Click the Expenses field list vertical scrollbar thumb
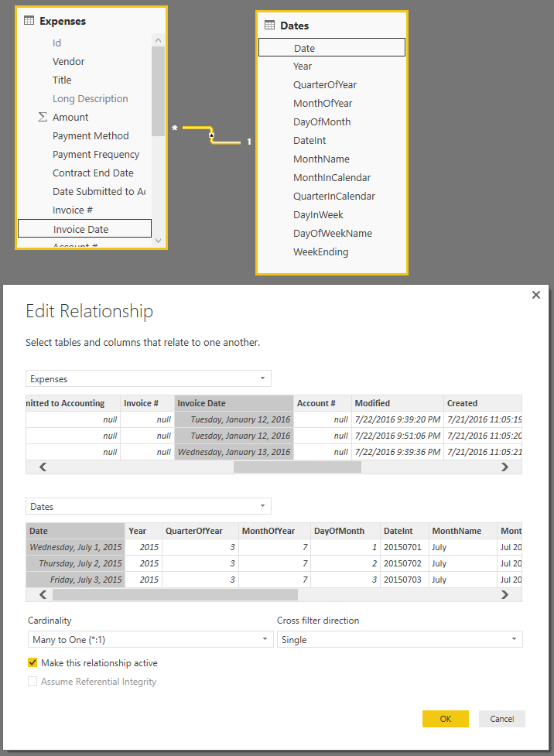The width and height of the screenshot is (554, 756). [x=158, y=91]
